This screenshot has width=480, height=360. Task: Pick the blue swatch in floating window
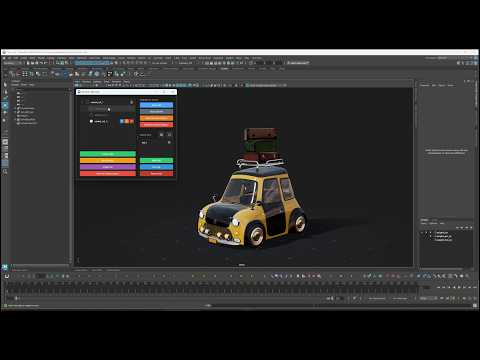122,121
